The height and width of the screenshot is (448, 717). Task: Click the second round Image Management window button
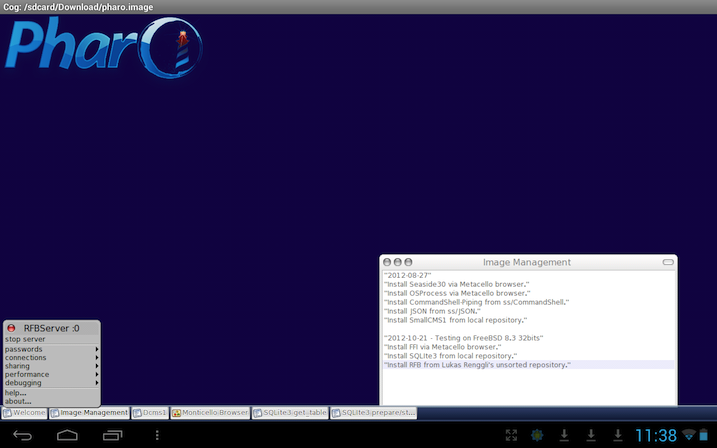click(397, 262)
